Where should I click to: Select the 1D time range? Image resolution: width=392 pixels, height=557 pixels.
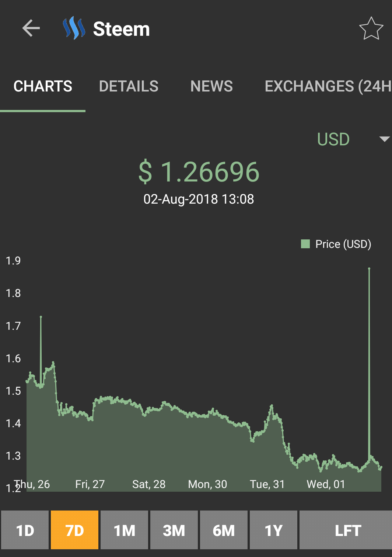pos(25,530)
